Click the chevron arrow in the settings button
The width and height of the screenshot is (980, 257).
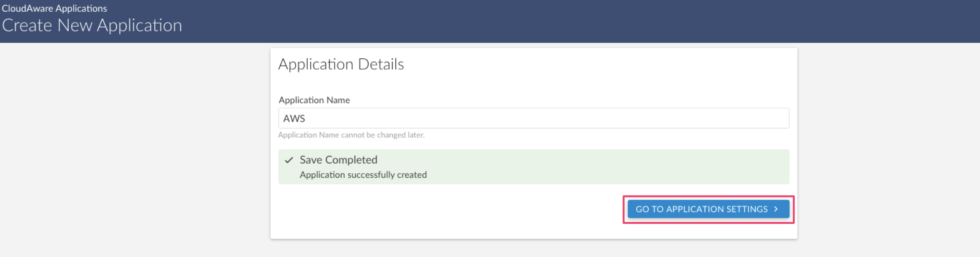tap(776, 209)
